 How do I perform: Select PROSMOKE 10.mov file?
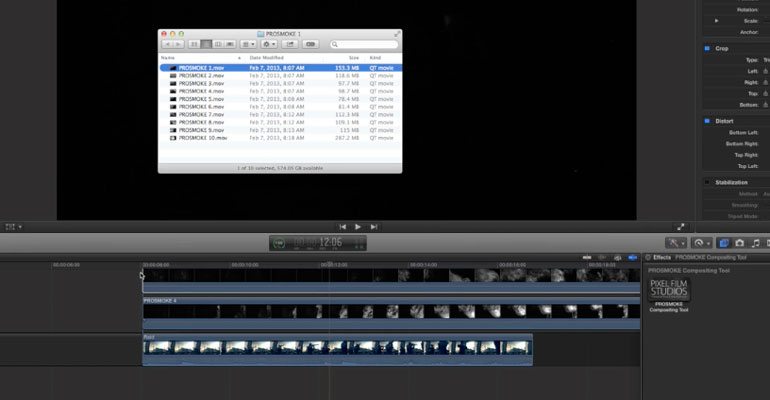pos(280,138)
